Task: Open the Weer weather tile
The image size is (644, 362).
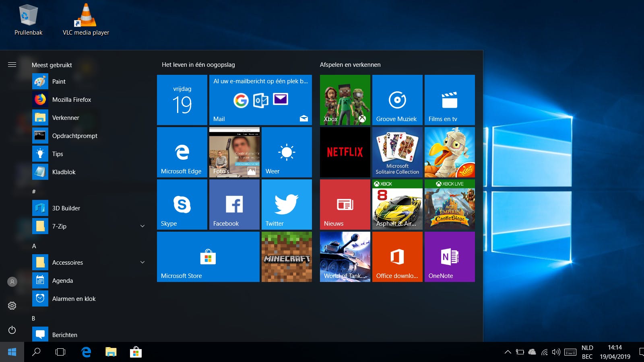Action: pyautogui.click(x=287, y=152)
